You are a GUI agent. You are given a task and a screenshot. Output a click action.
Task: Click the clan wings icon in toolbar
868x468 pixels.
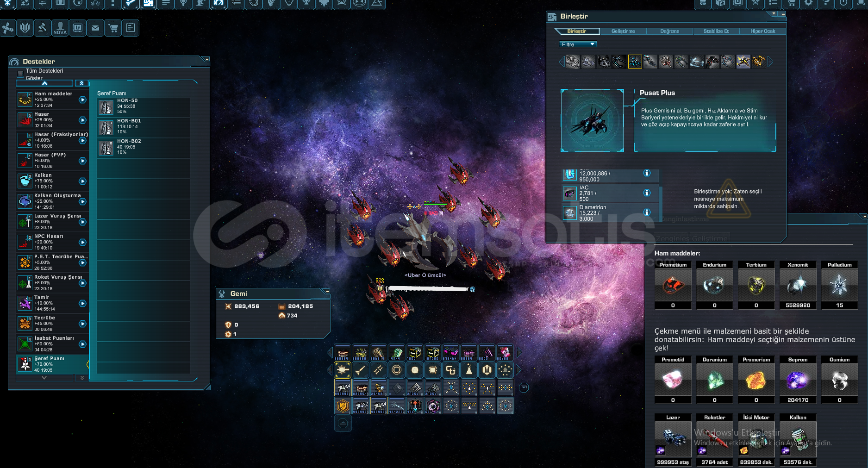click(25, 28)
